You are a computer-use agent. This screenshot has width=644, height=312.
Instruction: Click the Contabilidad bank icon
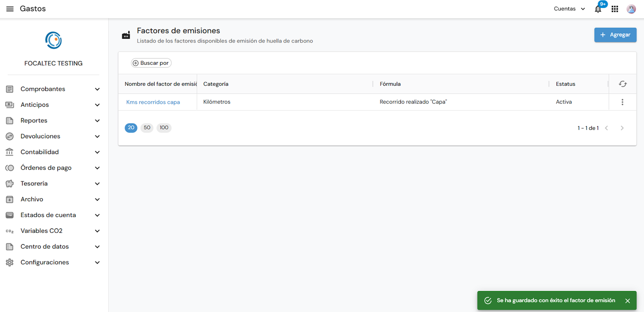tap(10, 152)
